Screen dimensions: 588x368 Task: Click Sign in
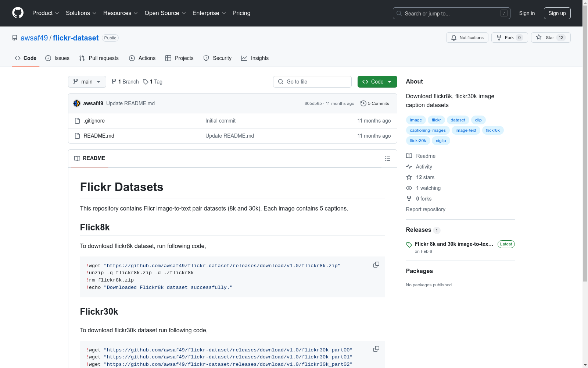coord(527,13)
